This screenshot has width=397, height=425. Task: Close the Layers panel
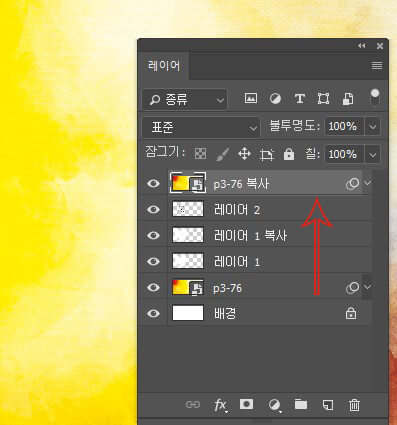coord(380,46)
